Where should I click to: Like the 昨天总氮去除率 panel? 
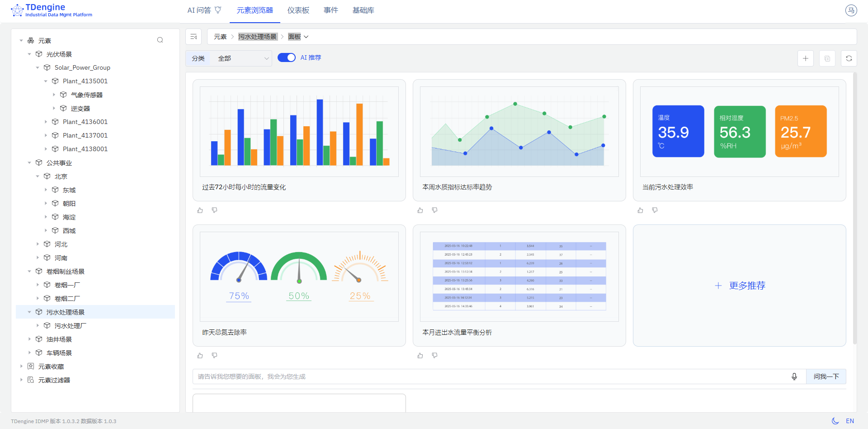tap(200, 356)
